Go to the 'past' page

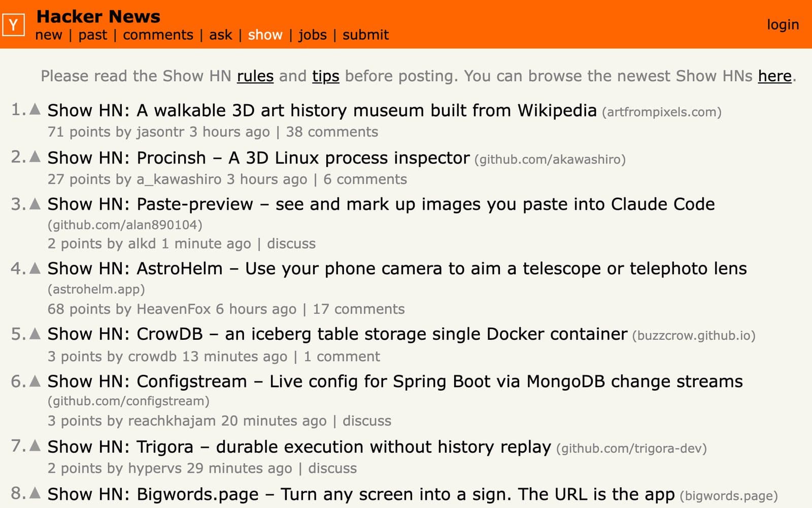93,35
